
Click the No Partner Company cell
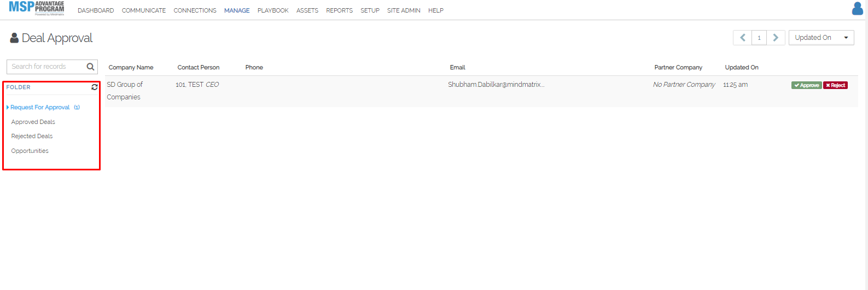684,85
